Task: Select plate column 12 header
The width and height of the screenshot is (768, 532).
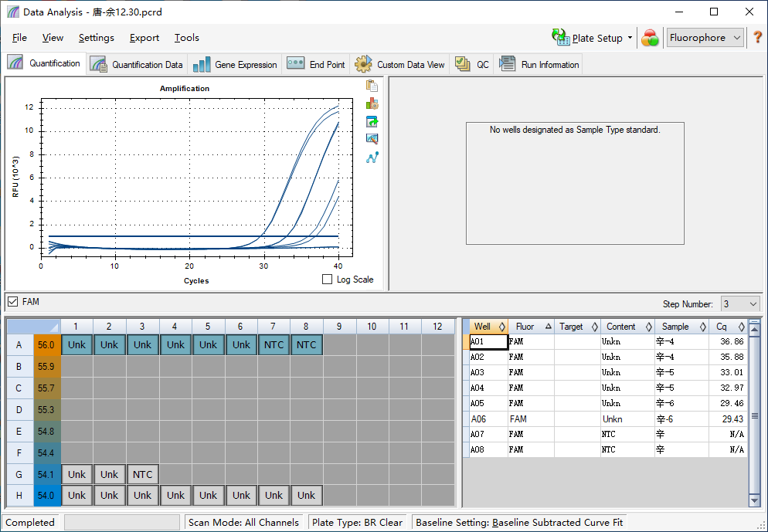Action: click(437, 327)
